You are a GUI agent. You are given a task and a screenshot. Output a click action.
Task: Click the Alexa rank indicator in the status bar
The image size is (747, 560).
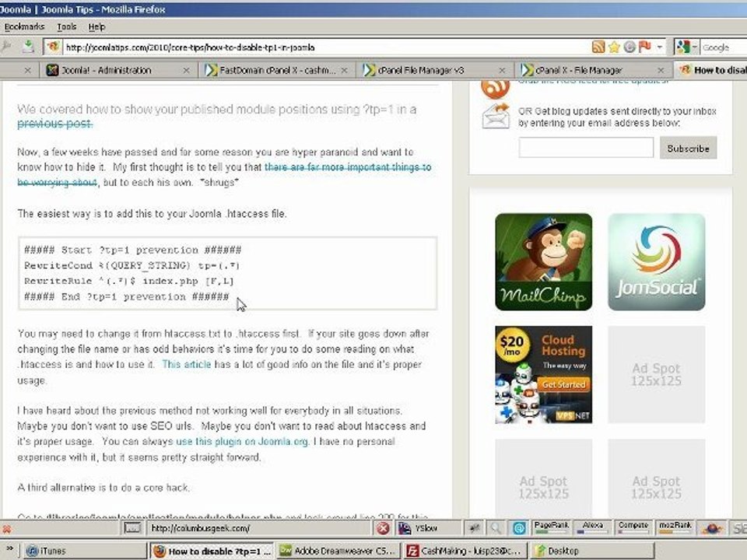pyautogui.click(x=592, y=527)
